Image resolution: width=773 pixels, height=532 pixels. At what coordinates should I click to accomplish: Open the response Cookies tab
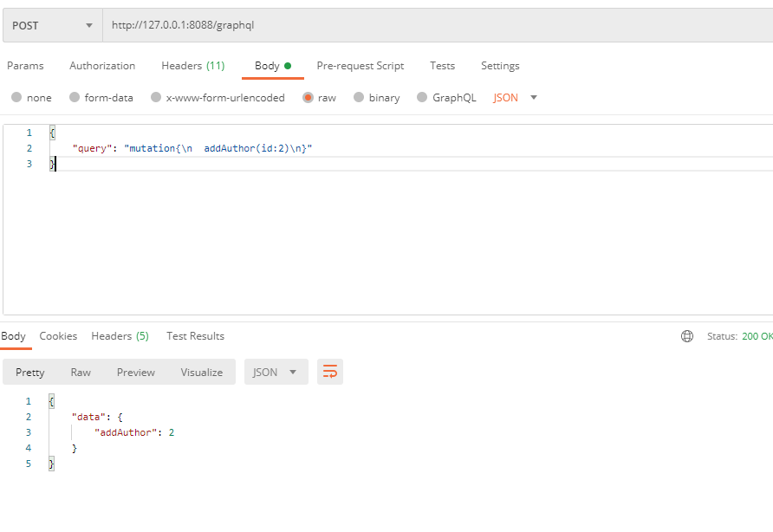pyautogui.click(x=58, y=336)
